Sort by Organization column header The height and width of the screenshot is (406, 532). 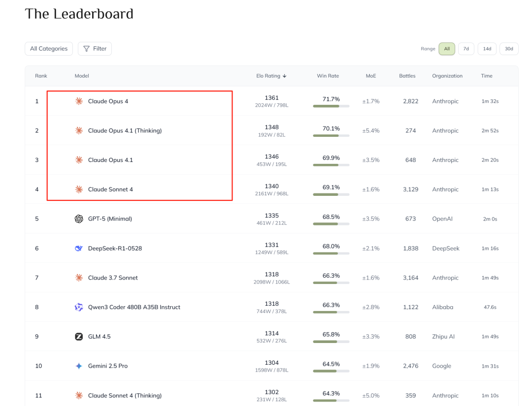[447, 76]
